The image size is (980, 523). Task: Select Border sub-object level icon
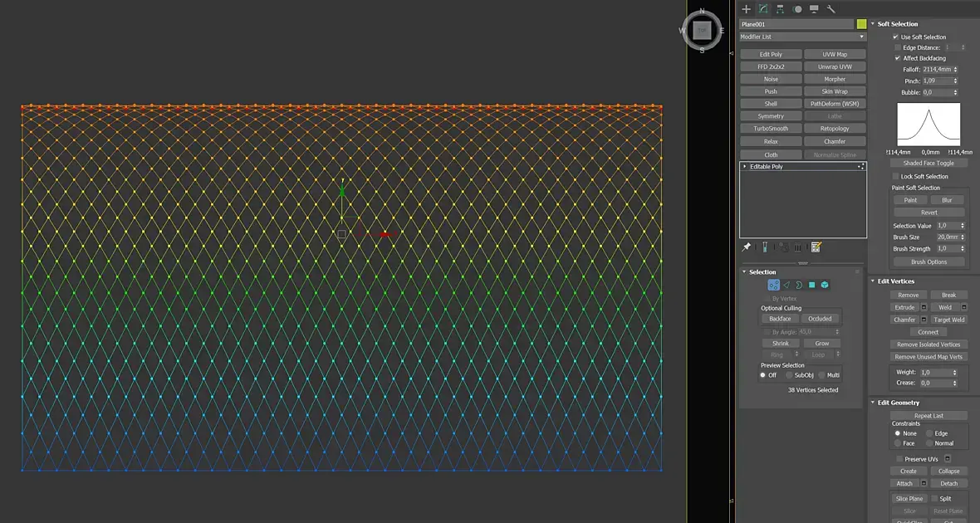click(800, 285)
